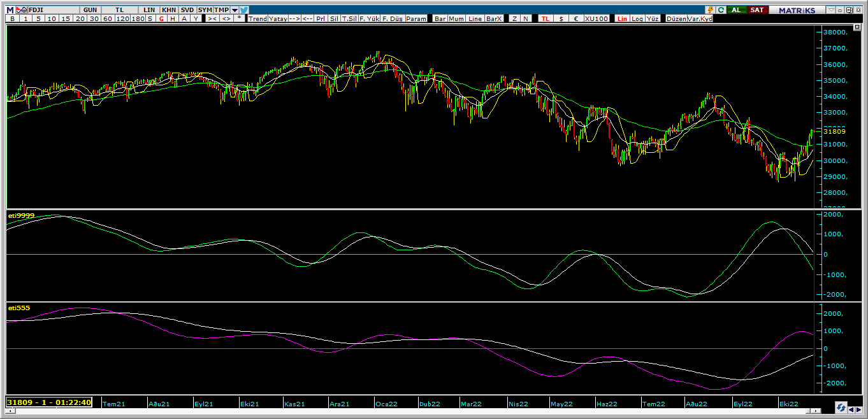Open the TMP menu

(x=221, y=10)
